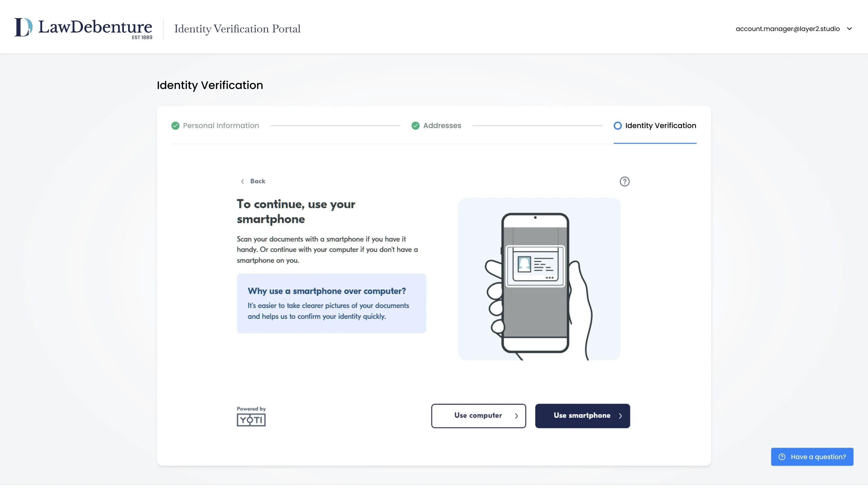Click the chevron on Use computer

[516, 416]
